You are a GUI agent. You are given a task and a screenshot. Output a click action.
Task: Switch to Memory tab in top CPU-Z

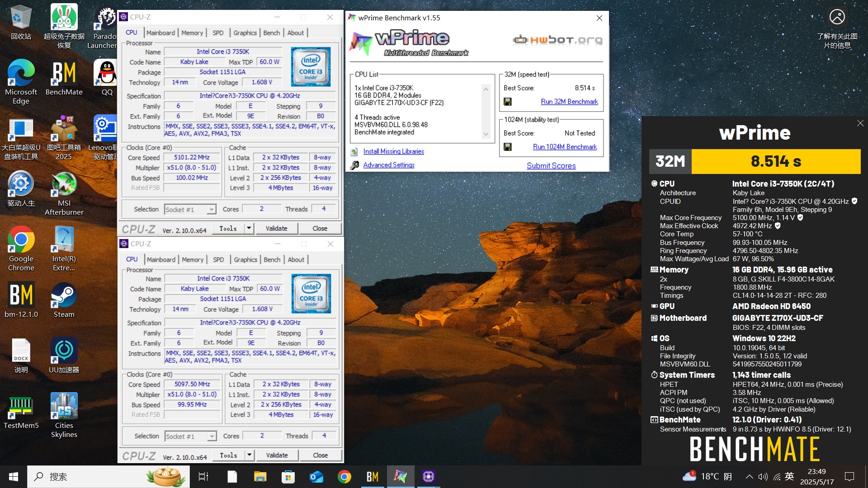click(192, 33)
